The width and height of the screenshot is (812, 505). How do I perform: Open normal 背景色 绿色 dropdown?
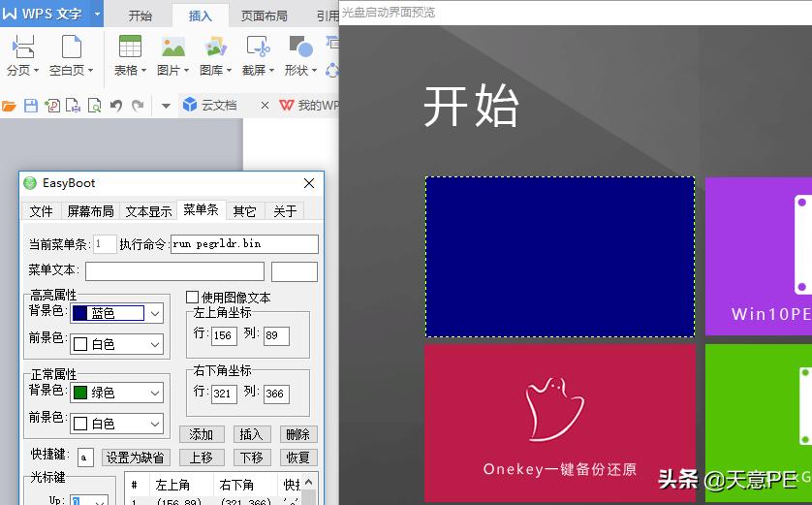[x=155, y=394]
